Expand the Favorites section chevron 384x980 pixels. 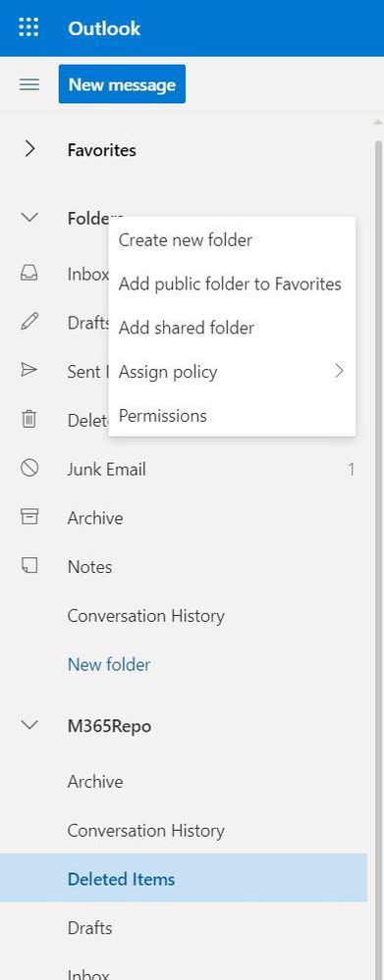coord(29,149)
